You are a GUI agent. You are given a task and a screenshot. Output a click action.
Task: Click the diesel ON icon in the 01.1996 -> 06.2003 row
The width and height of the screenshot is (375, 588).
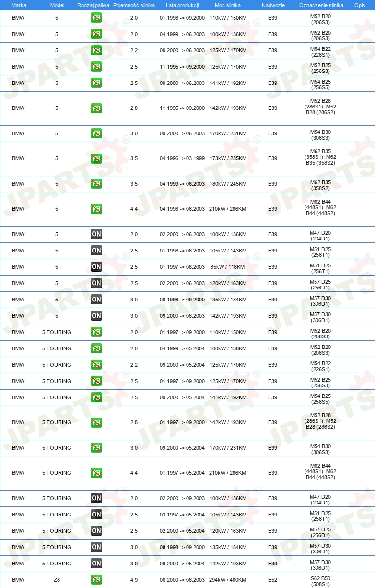pyautogui.click(x=96, y=251)
